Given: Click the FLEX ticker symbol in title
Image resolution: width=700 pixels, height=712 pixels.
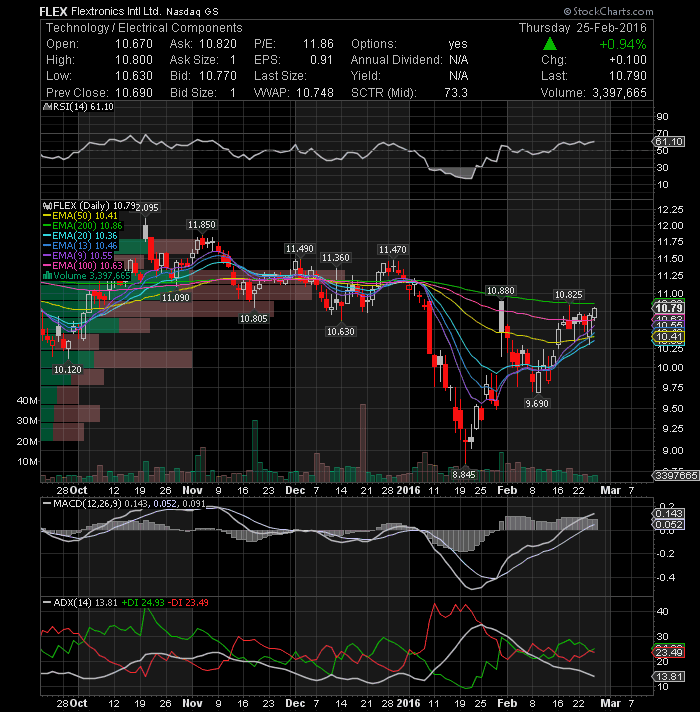Looking at the screenshot, I should [x=54, y=11].
